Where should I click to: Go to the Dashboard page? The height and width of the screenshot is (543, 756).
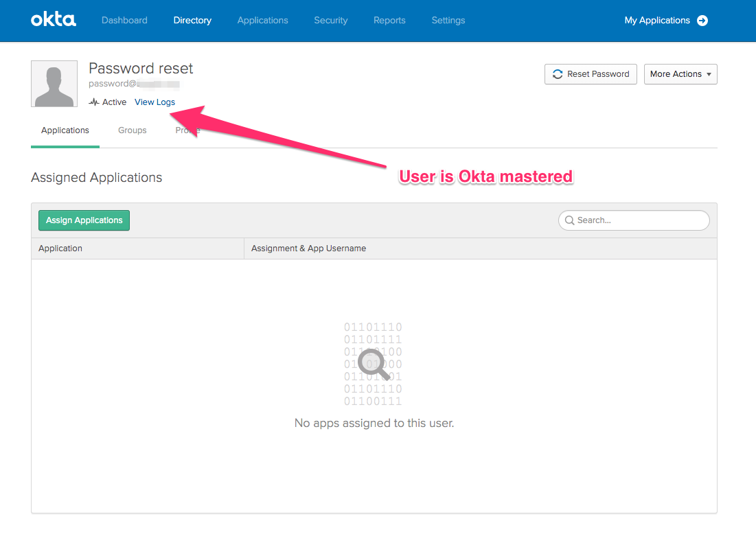(124, 21)
